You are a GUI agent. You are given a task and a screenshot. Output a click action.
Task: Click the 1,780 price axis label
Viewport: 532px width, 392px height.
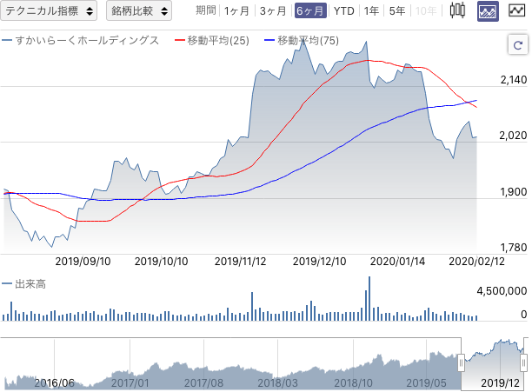[x=514, y=248]
